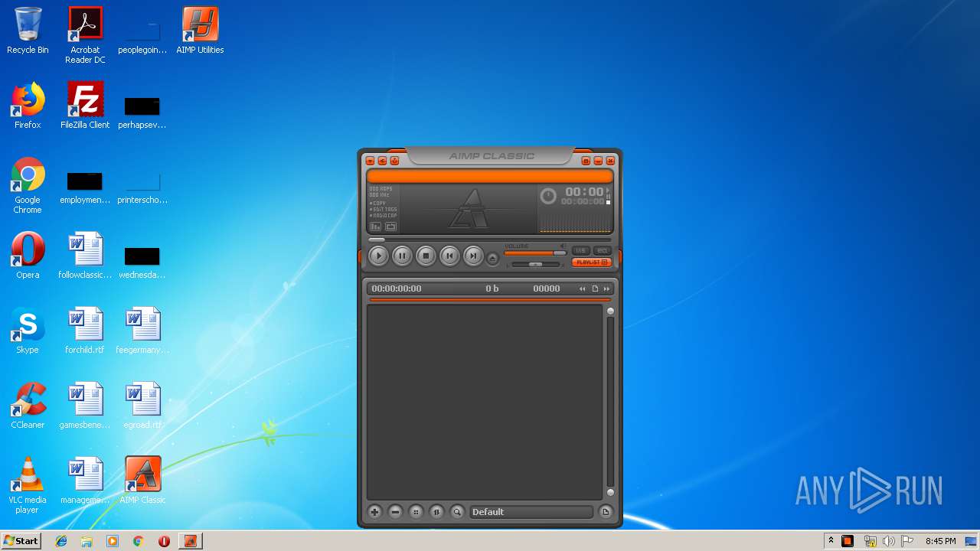
Task: Open the Windows Start menu
Action: point(21,540)
